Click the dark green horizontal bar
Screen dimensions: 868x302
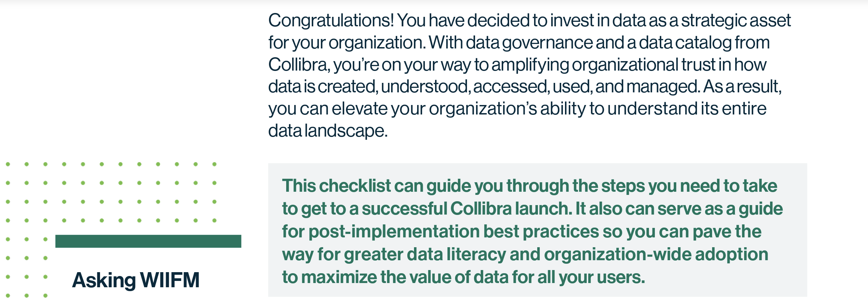[x=148, y=241]
